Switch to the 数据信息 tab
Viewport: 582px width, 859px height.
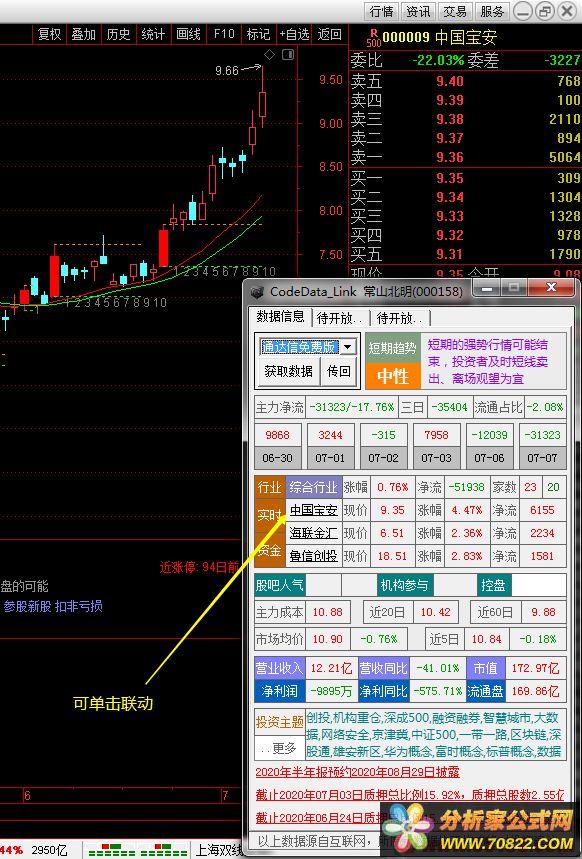click(281, 317)
